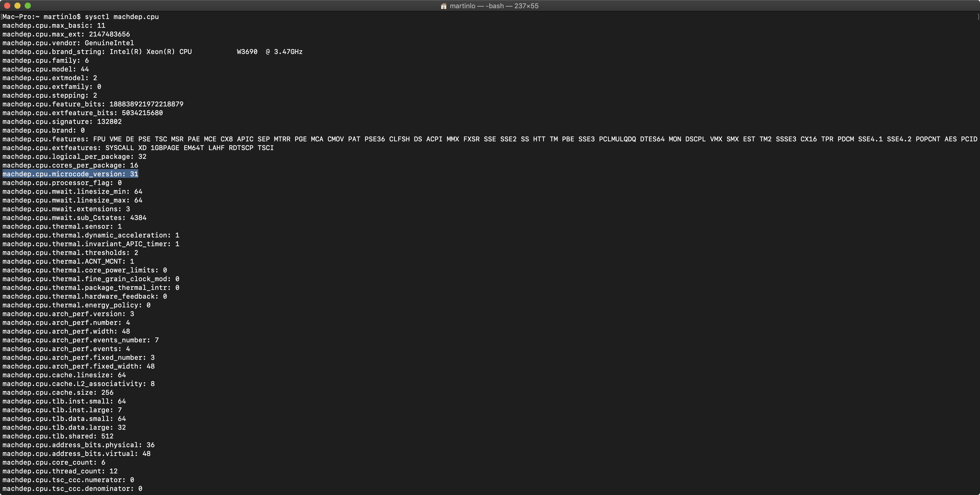Screen dimensions: 980x495
Task: Click the green zoom window button
Action: tap(28, 6)
